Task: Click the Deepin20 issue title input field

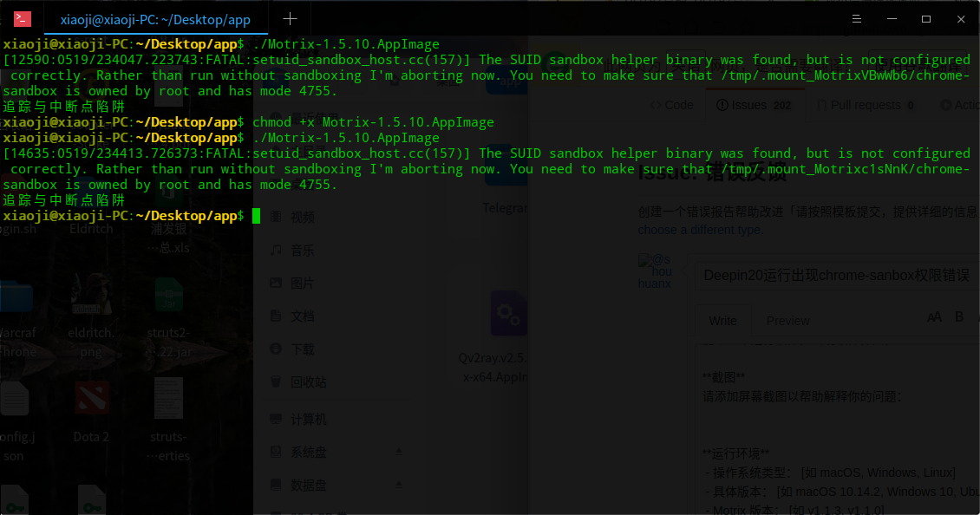Action: (x=833, y=273)
